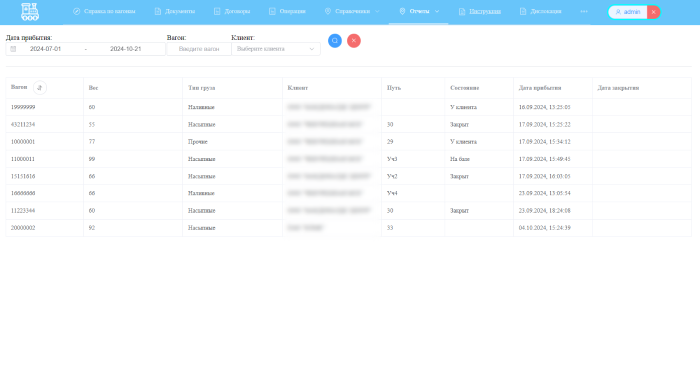The width and height of the screenshot is (700, 376).
Task: Click Наливные in row 16666666
Action: pyautogui.click(x=201, y=193)
